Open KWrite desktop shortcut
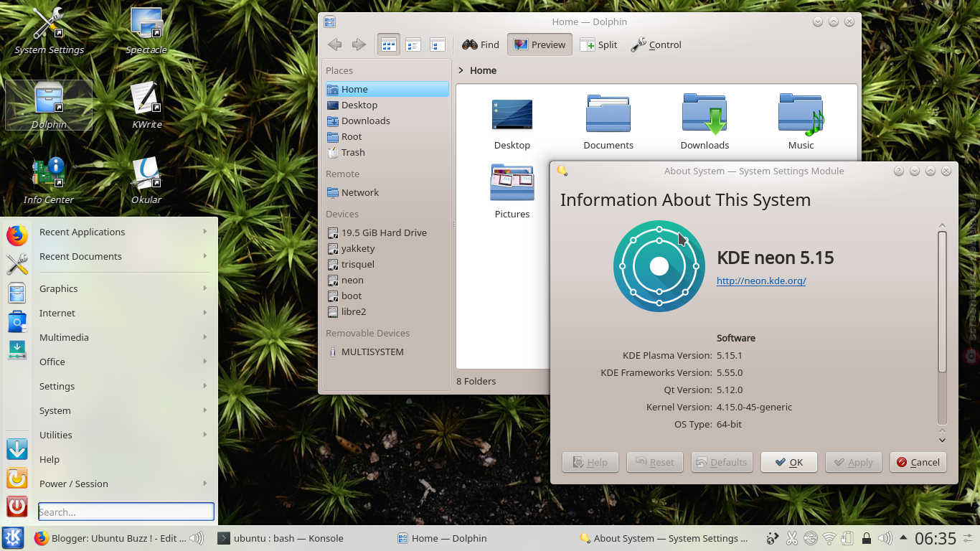Image resolution: width=980 pixels, height=551 pixels. tap(146, 105)
